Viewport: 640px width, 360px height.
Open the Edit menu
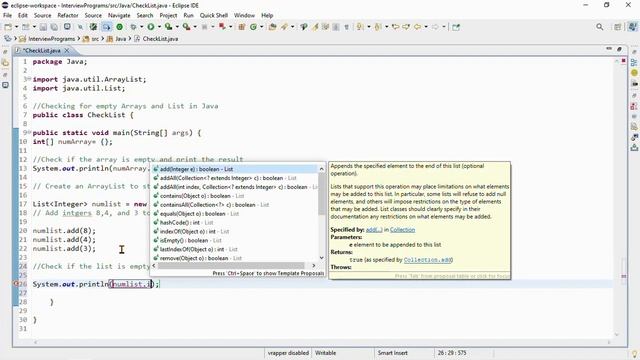(x=22, y=15)
